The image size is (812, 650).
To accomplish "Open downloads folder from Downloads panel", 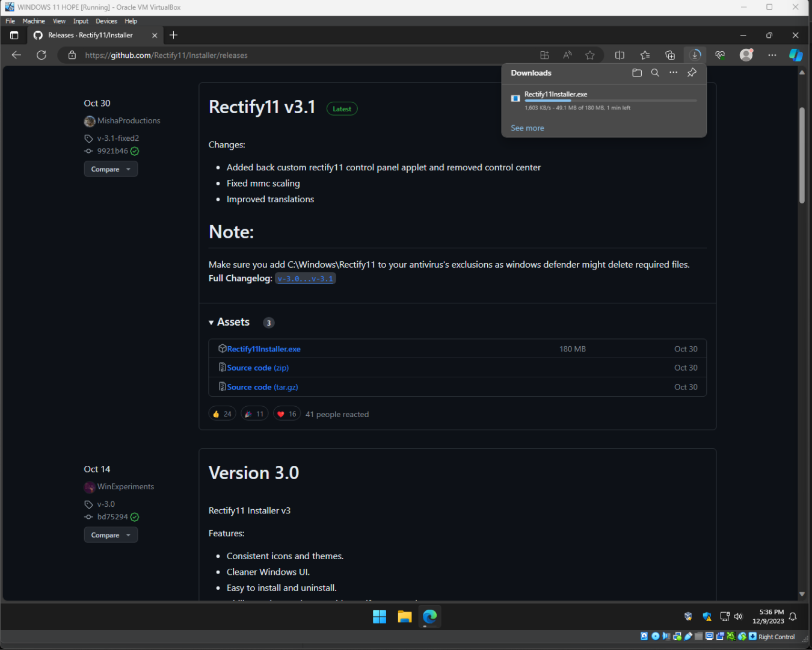I will pyautogui.click(x=637, y=73).
